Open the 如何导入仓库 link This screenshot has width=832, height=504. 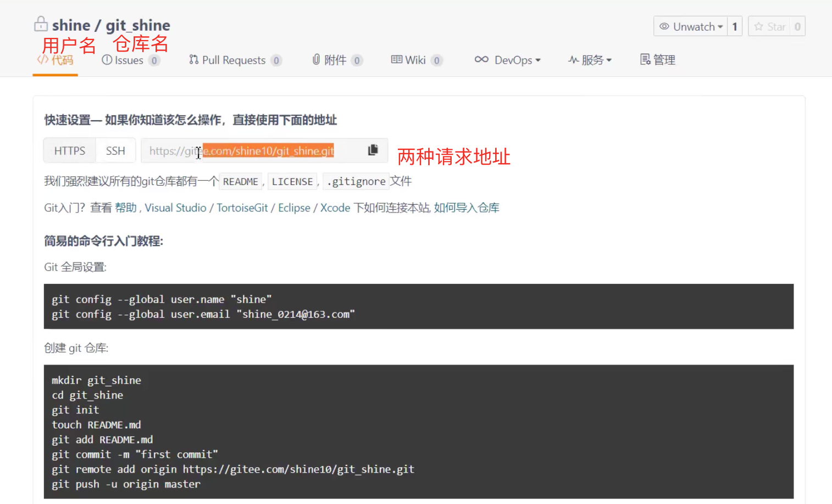[x=467, y=208]
